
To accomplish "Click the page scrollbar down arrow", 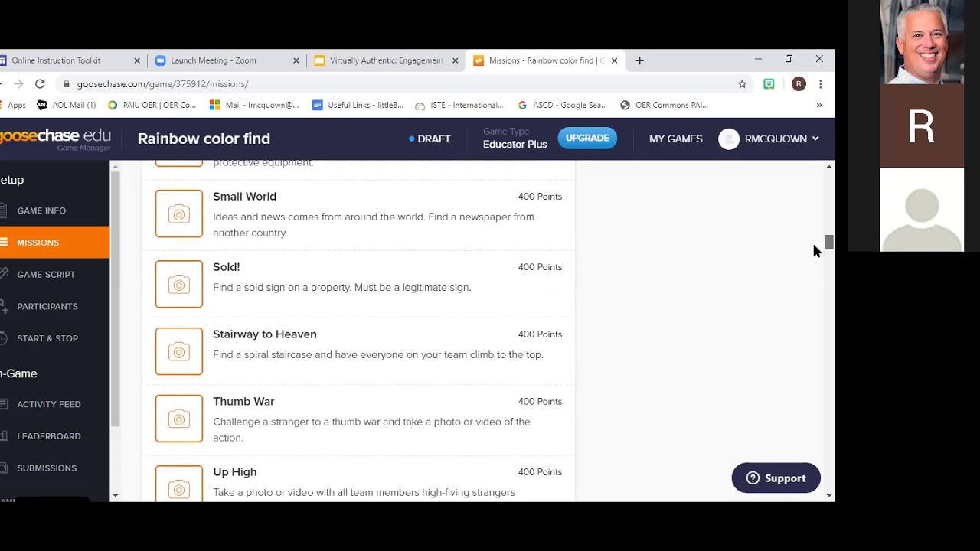I will pyautogui.click(x=828, y=496).
